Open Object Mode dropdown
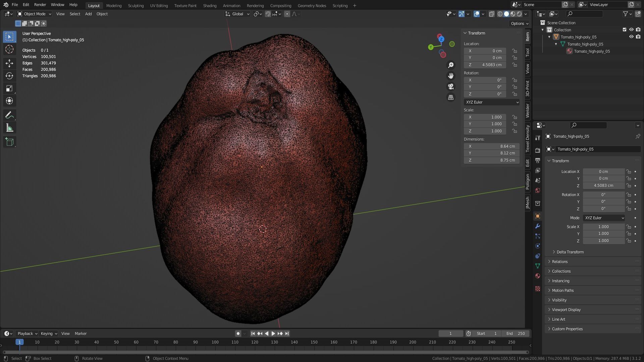This screenshot has height=362, width=644. 35,14
